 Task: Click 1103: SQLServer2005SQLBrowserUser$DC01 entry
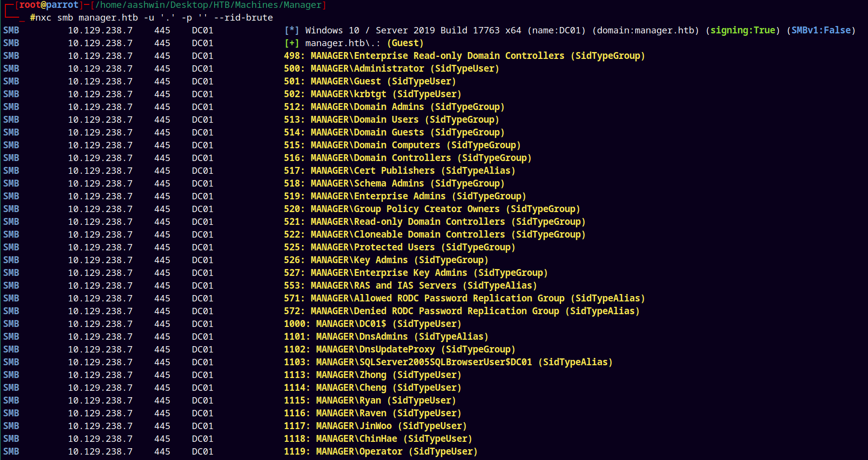(448, 362)
